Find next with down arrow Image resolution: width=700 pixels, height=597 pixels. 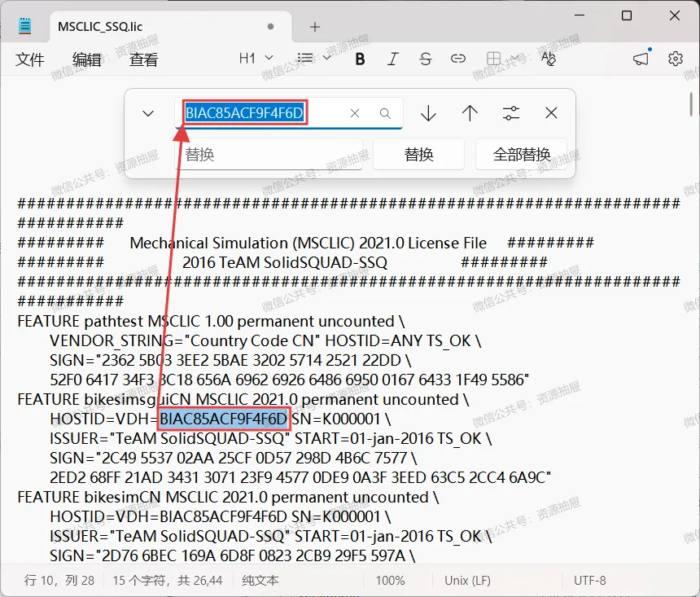click(428, 113)
